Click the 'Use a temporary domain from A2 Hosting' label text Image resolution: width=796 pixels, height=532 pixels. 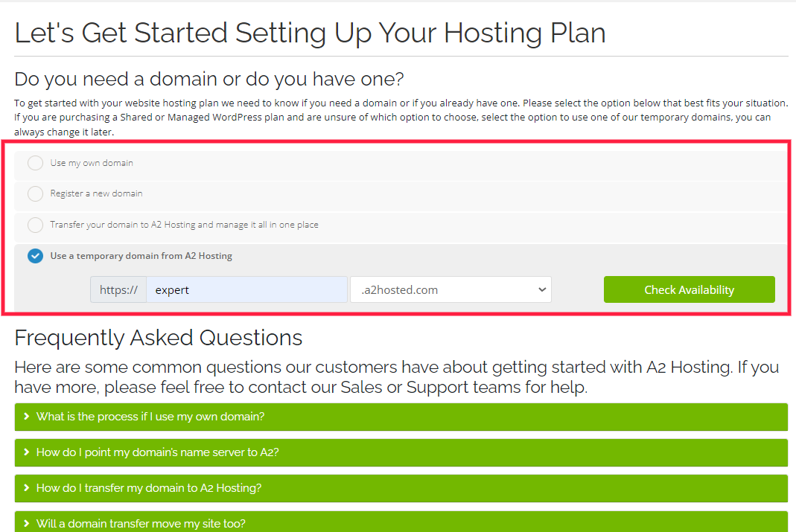pyautogui.click(x=141, y=256)
